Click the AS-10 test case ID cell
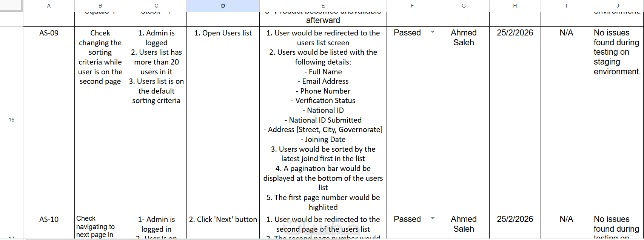The height and width of the screenshot is (240, 644). [49, 226]
